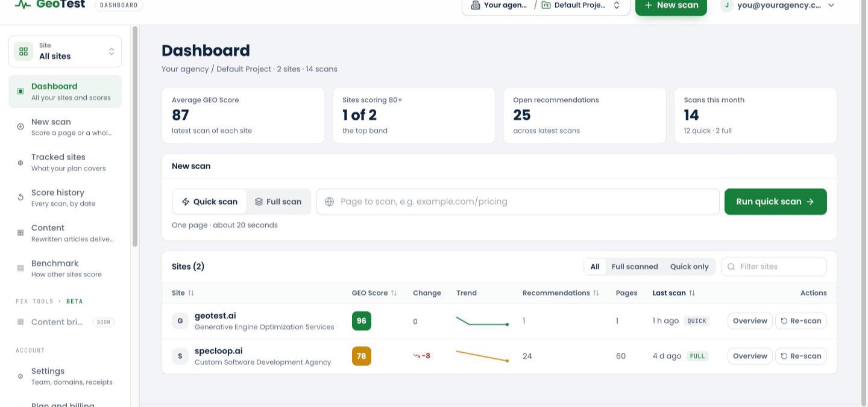This screenshot has width=868, height=407.
Task: Click the project folder icon in header
Action: 546,5
